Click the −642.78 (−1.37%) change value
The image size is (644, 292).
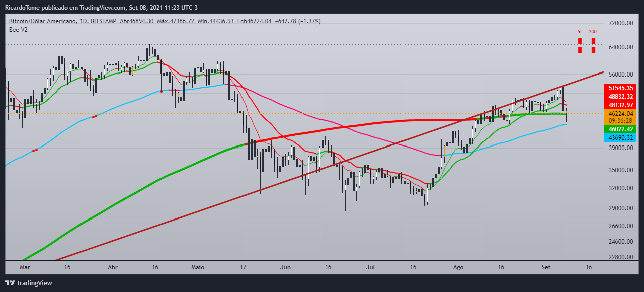pyautogui.click(x=299, y=21)
